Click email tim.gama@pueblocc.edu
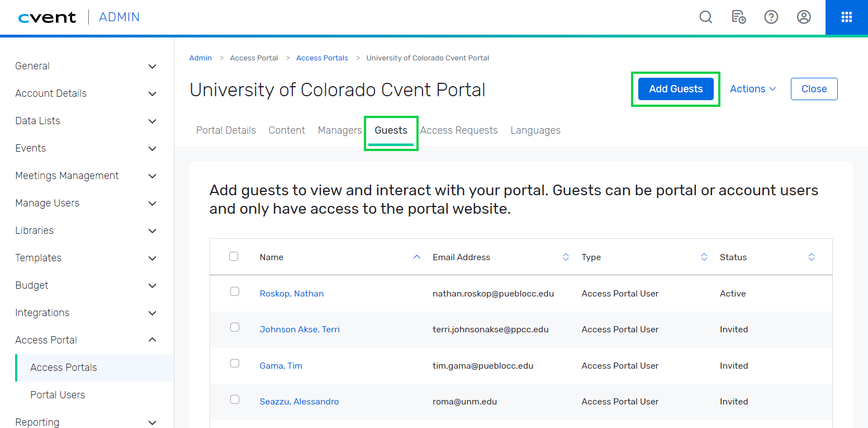868x428 pixels. (x=483, y=365)
